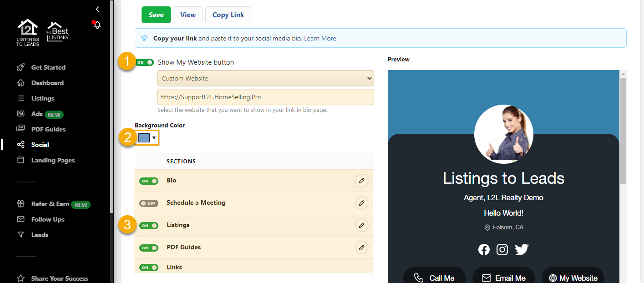Edit the Schedule a Meeting section pencil
The image size is (644, 283).
pos(361,203)
